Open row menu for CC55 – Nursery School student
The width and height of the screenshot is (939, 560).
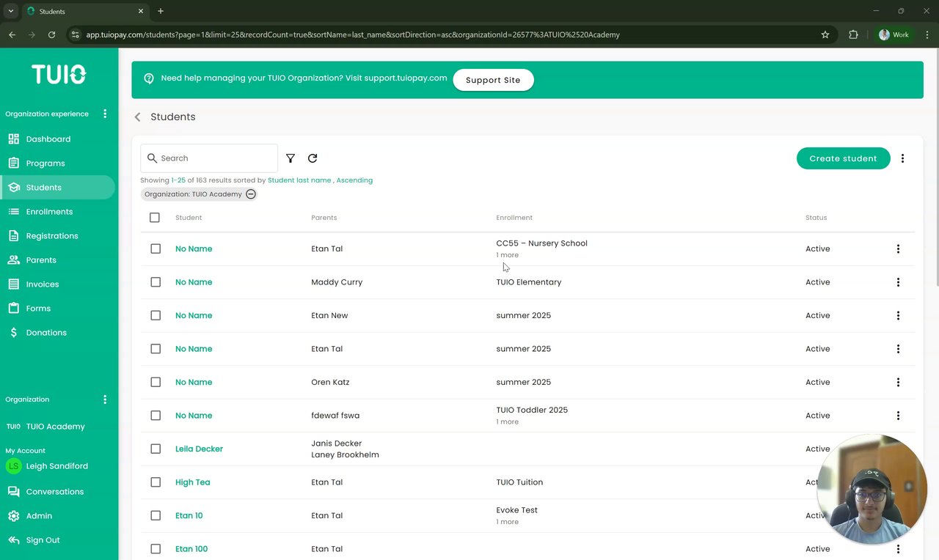pyautogui.click(x=898, y=249)
